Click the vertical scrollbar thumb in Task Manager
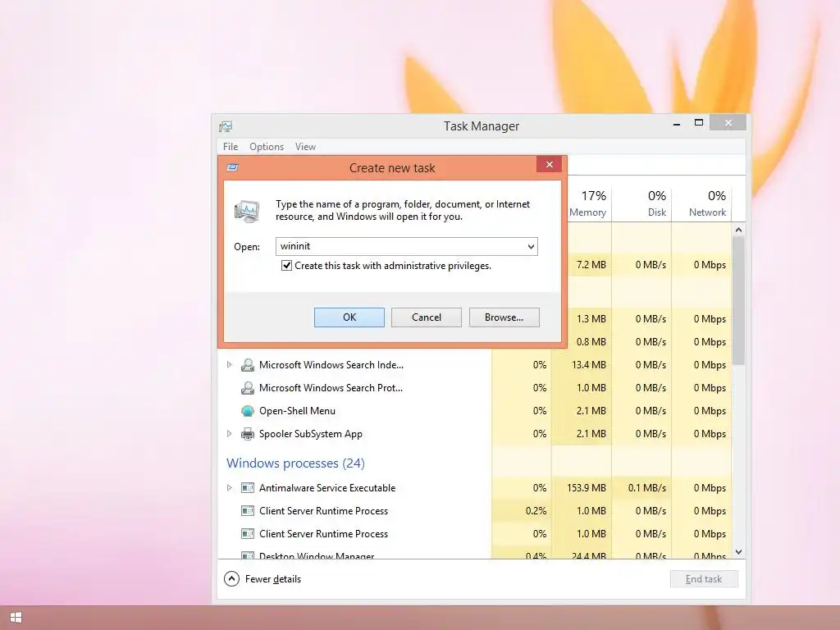840x630 pixels. [x=739, y=300]
